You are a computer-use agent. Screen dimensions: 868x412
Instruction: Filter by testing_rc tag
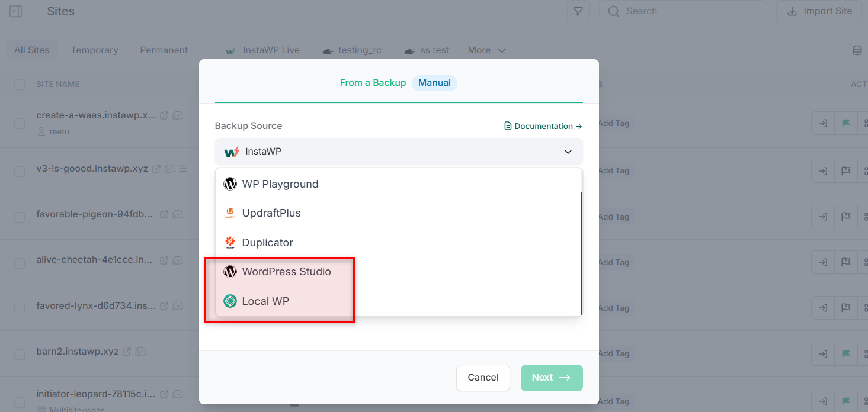tap(352, 50)
